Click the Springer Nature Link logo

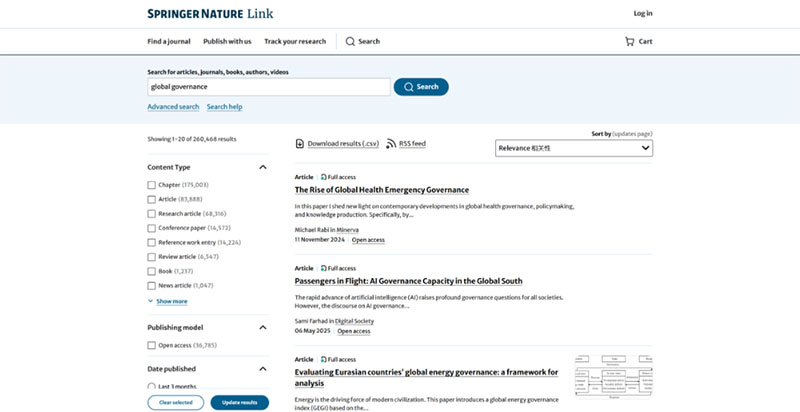(x=209, y=13)
